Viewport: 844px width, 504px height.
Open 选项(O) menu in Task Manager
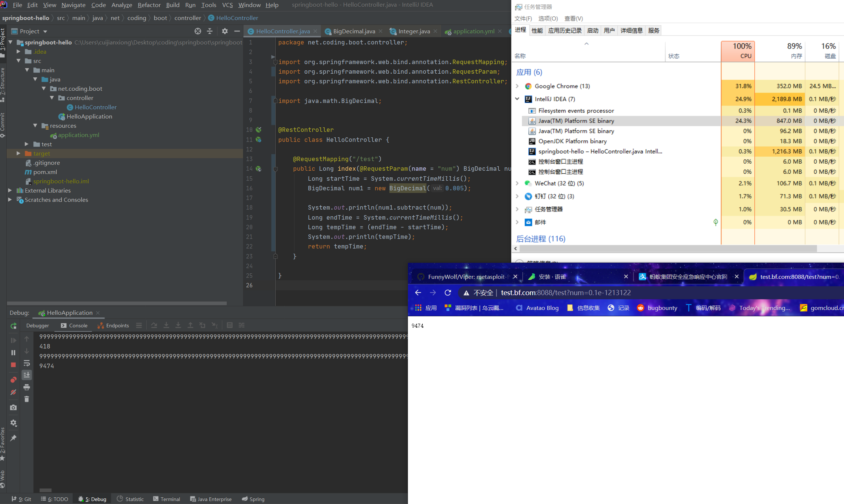(x=548, y=19)
